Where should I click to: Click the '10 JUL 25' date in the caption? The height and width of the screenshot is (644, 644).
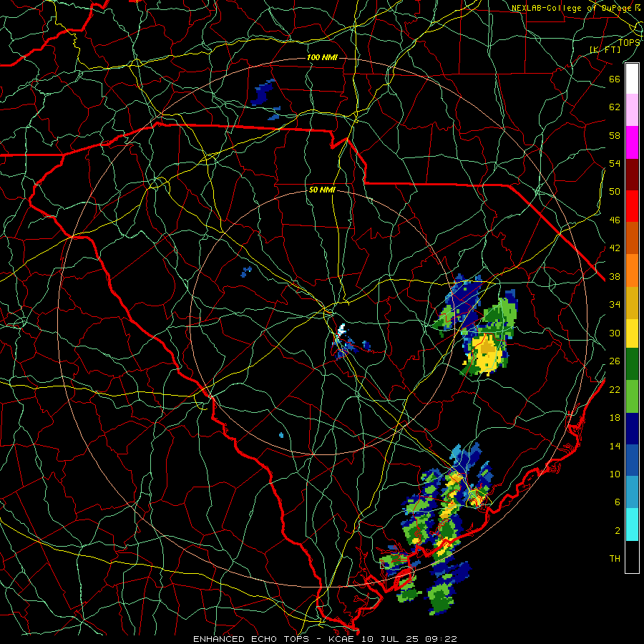391,639
